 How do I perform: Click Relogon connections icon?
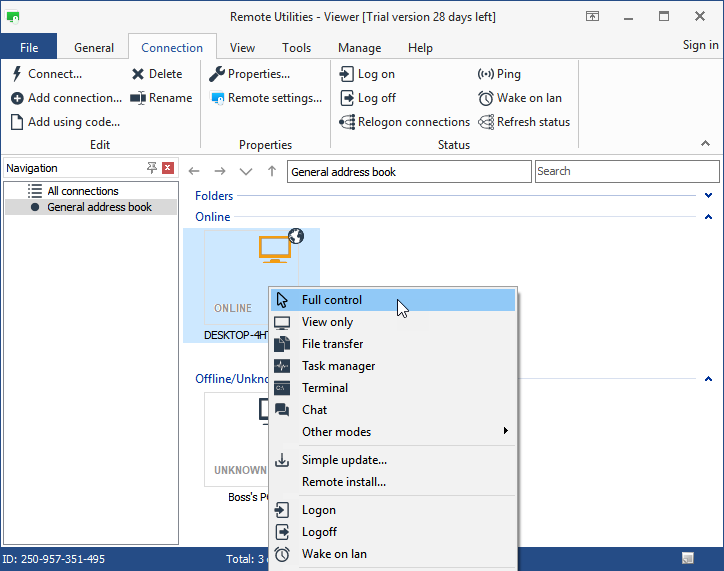tap(347, 122)
